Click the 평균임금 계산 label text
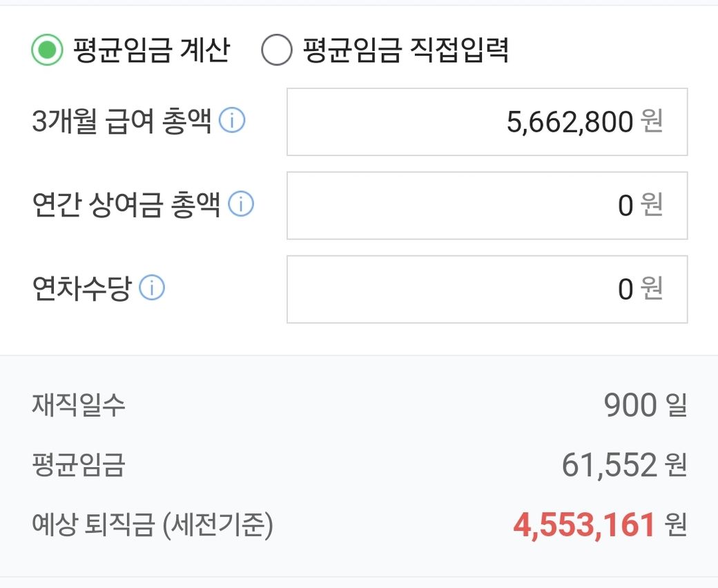The height and width of the screenshot is (588, 718). [151, 51]
